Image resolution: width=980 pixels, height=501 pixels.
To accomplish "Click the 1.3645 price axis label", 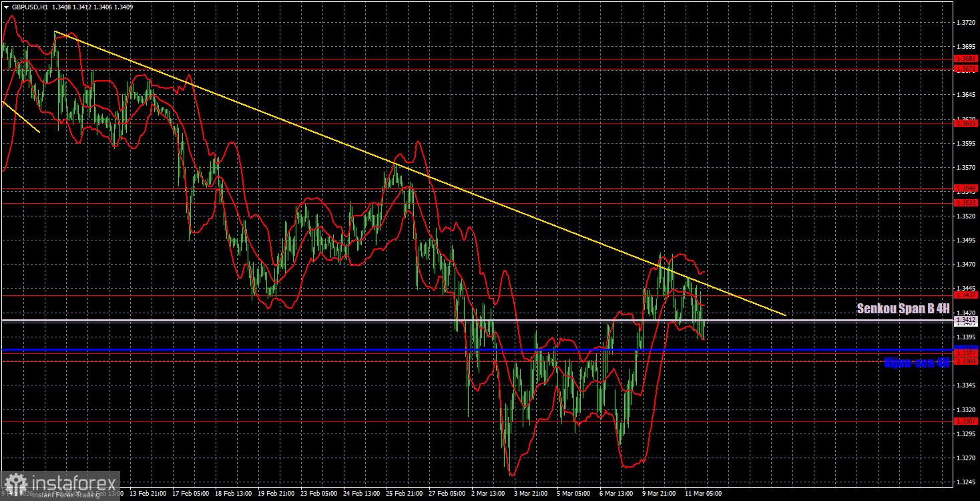I will (x=966, y=95).
